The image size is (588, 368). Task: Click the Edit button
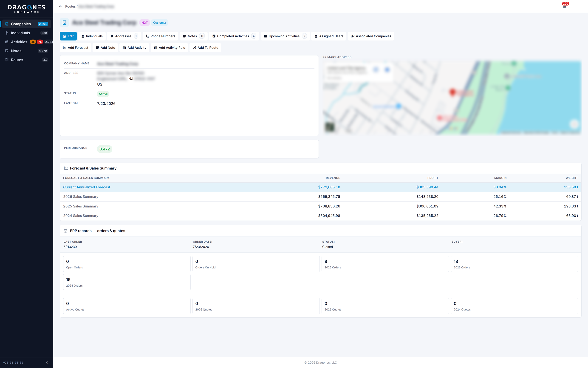[x=68, y=36]
